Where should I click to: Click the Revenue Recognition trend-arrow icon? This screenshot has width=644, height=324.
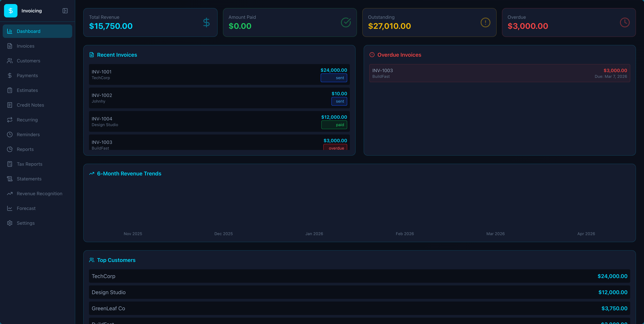pos(10,193)
